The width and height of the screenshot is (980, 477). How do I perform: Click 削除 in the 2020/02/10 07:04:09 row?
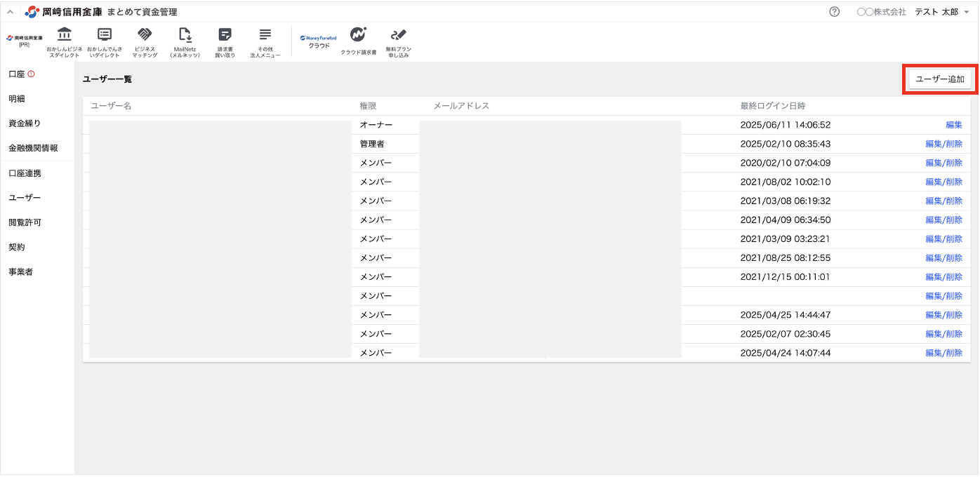954,163
